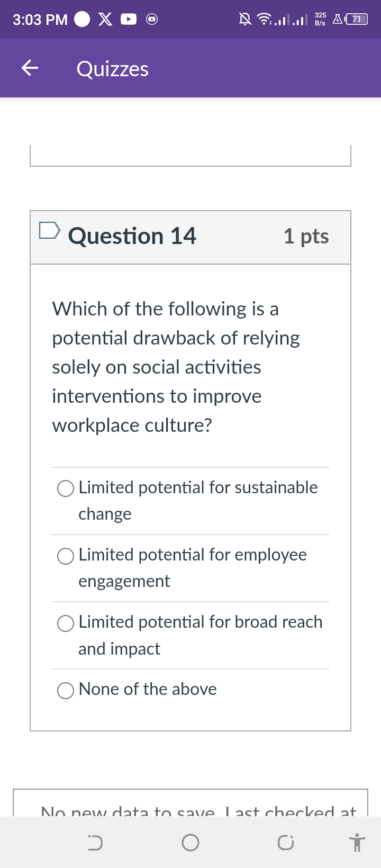Tap the question text about workplace culture
381x868 pixels.
coord(176,366)
